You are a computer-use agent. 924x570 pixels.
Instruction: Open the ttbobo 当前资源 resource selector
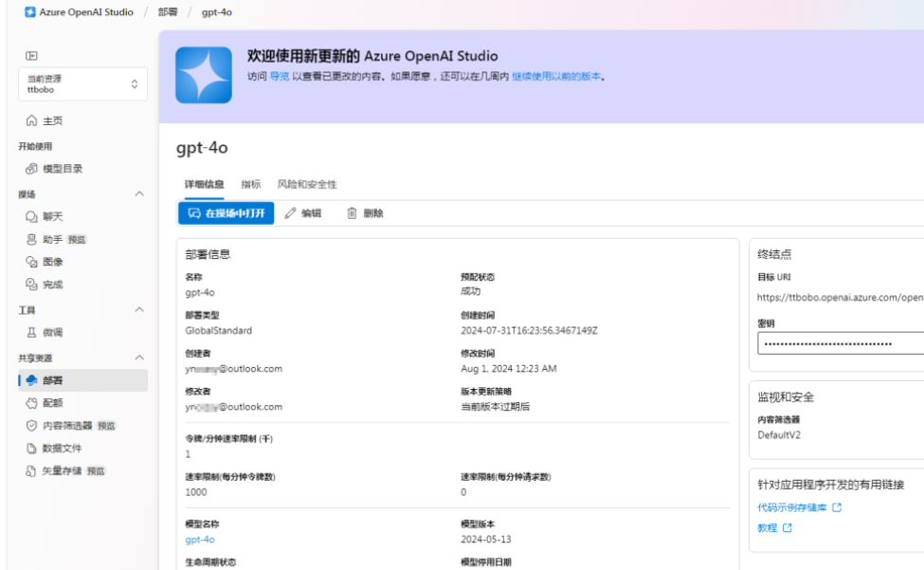tap(82, 83)
